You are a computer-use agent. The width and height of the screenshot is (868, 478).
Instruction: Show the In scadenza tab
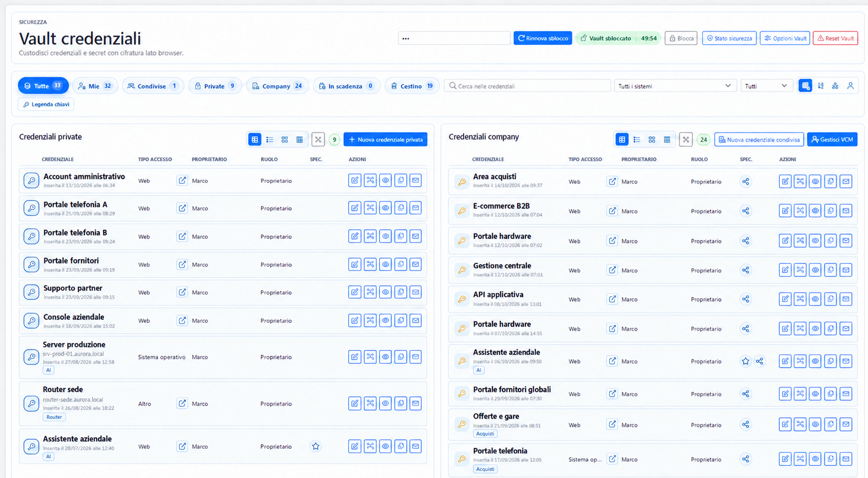tap(347, 86)
